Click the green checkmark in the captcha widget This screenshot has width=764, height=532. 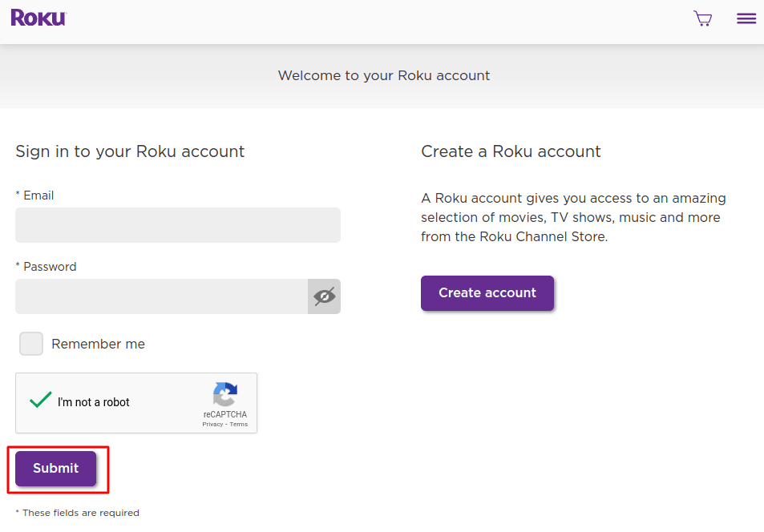[40, 400]
